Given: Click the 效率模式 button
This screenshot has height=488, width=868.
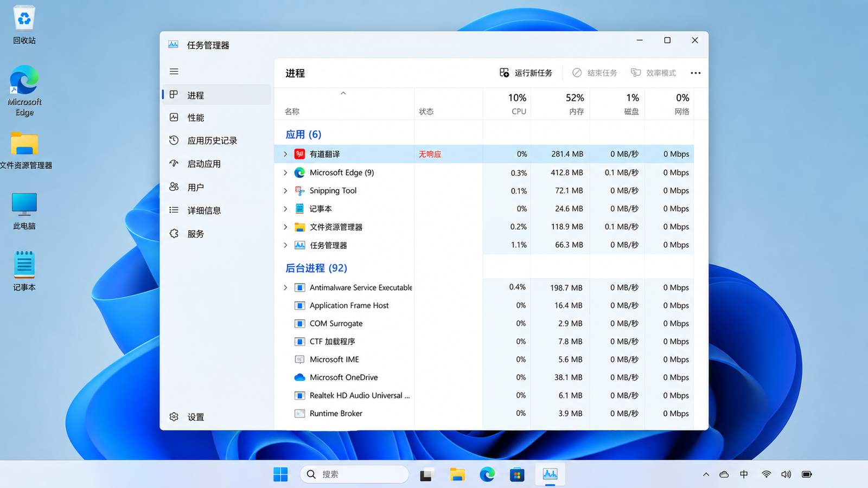Looking at the screenshot, I should click(x=653, y=73).
